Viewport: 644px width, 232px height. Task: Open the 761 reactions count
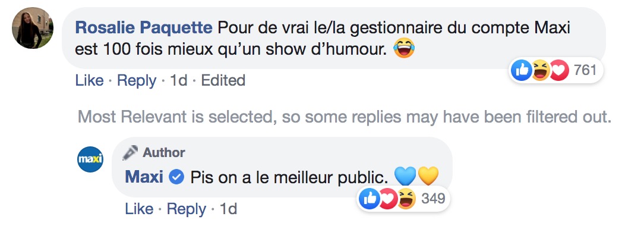point(585,70)
